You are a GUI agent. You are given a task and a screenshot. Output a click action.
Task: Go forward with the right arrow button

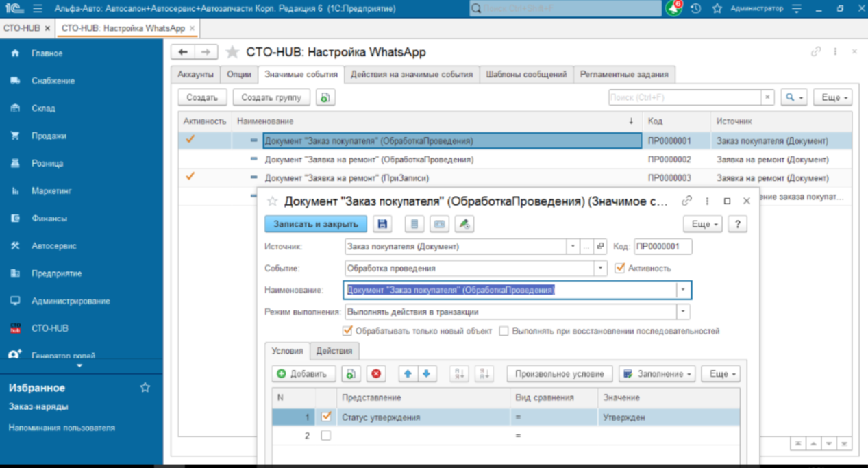pos(206,52)
